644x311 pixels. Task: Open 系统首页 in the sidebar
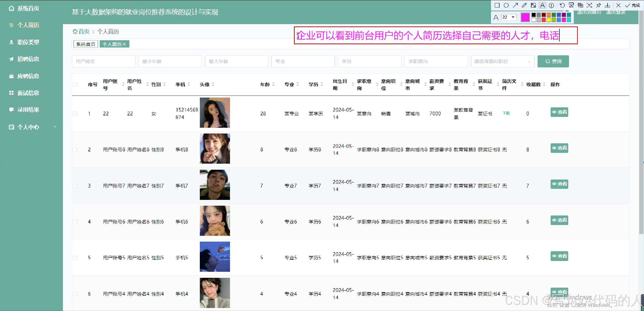[28, 8]
